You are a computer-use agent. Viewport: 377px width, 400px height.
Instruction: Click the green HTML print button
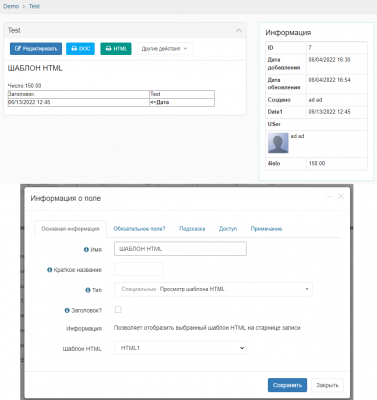(116, 49)
